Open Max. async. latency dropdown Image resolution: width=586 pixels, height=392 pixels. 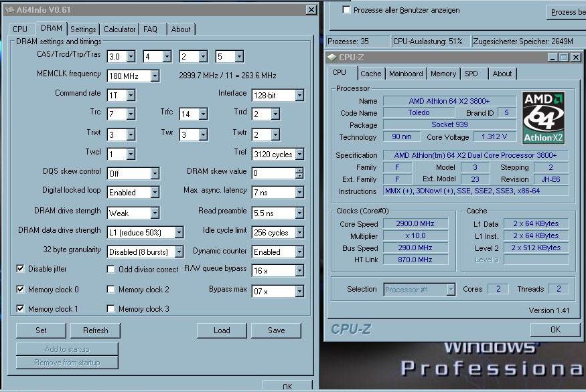click(299, 192)
